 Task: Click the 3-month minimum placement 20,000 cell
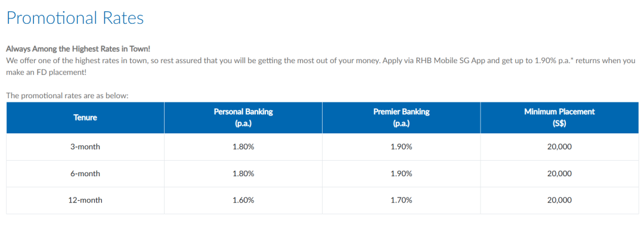coord(559,146)
